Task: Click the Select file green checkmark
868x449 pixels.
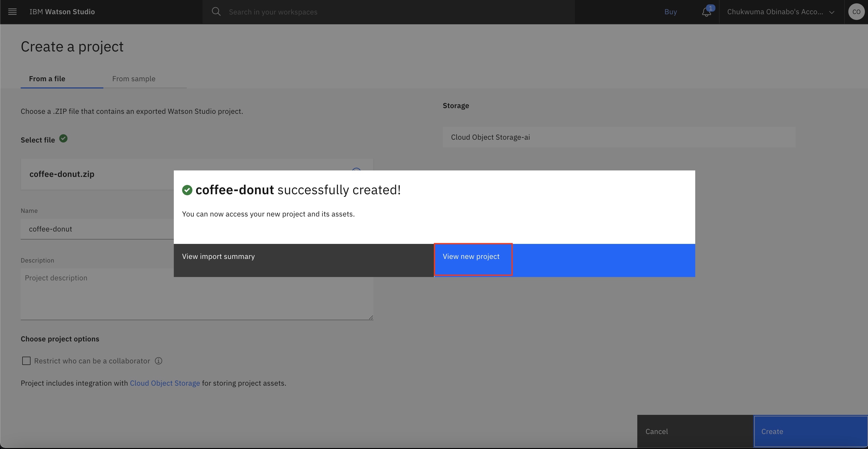Action: tap(63, 138)
